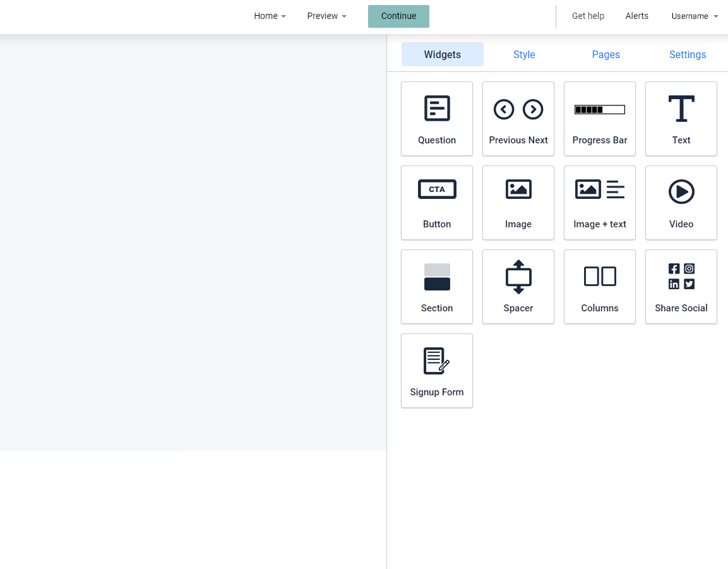Add the Previous Next widget

(518, 119)
